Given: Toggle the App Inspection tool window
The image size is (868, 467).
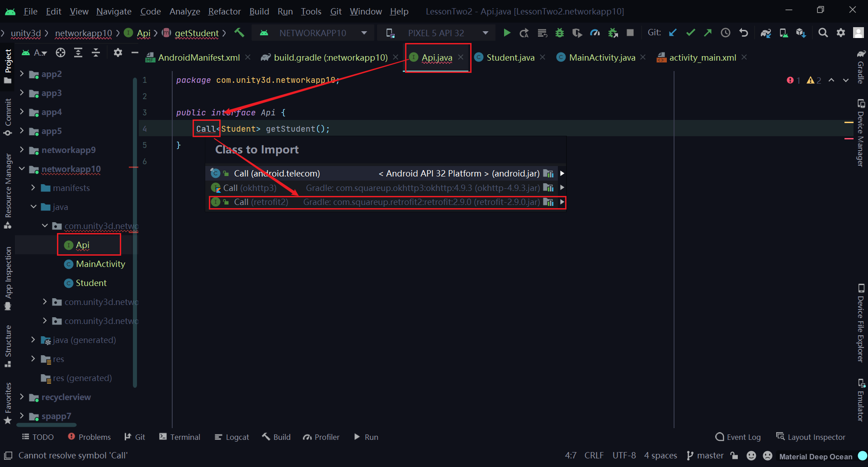Looking at the screenshot, I should pos(8,279).
